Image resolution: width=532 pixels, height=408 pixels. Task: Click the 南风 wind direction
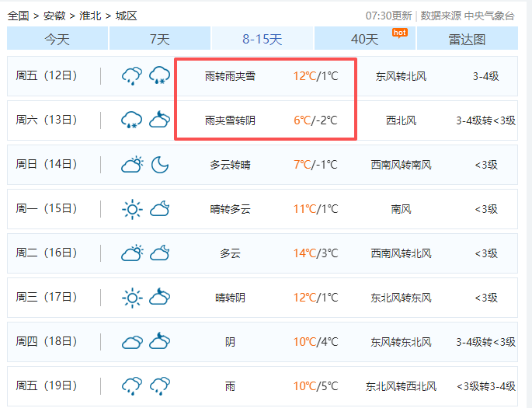[x=401, y=209]
